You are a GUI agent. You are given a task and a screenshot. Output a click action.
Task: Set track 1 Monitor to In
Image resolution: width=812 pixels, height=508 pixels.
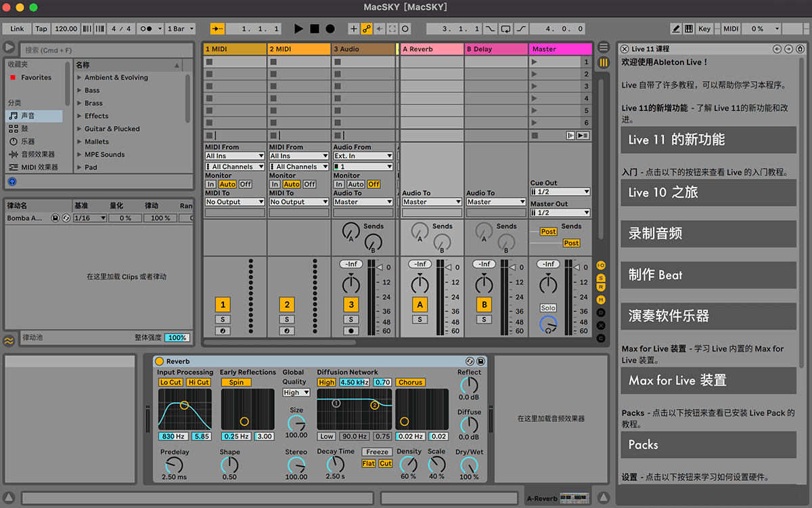[210, 184]
